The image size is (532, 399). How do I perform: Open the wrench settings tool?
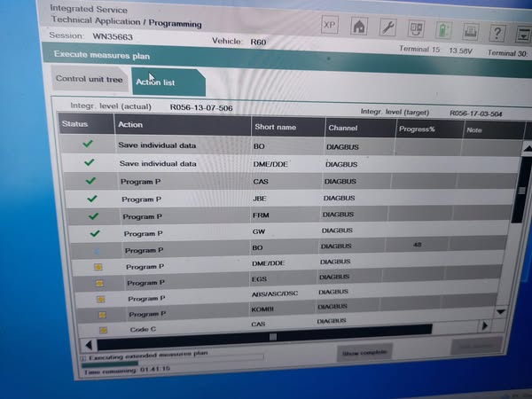pos(387,27)
